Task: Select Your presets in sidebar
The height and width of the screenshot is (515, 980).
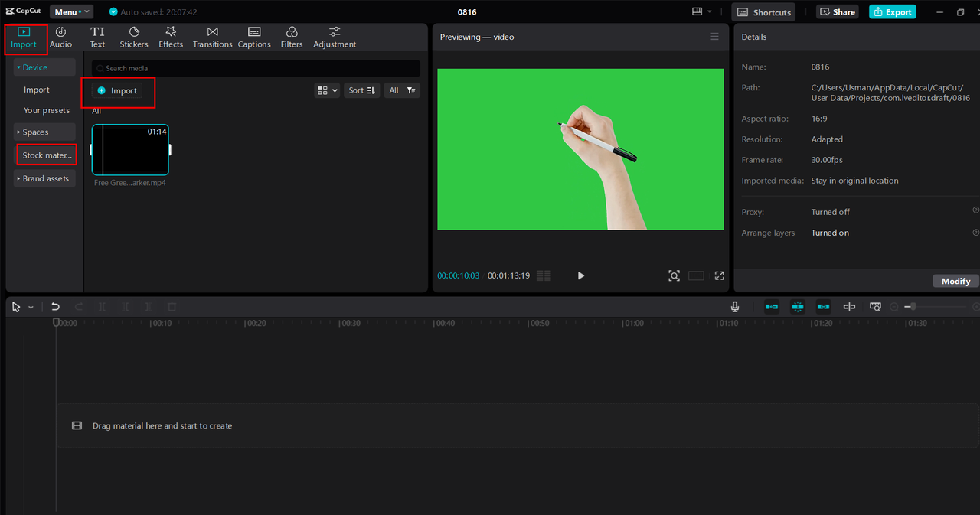Action: tap(46, 110)
